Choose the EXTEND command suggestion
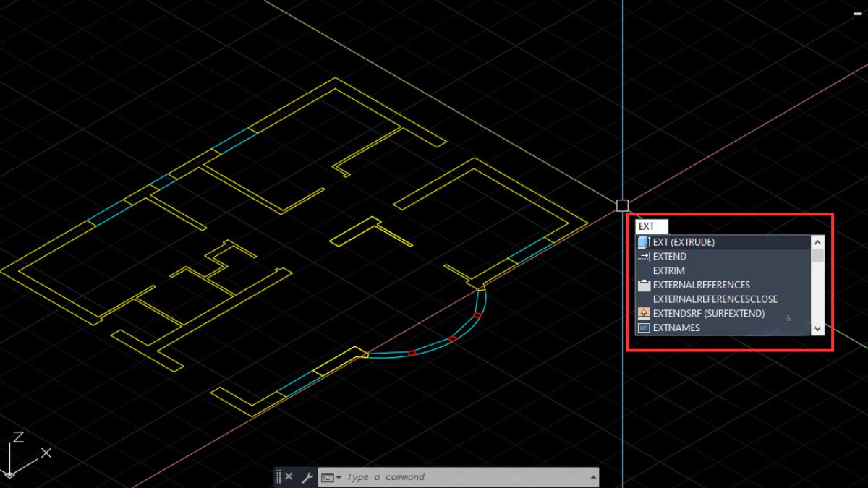868x488 pixels. pyautogui.click(x=723, y=257)
